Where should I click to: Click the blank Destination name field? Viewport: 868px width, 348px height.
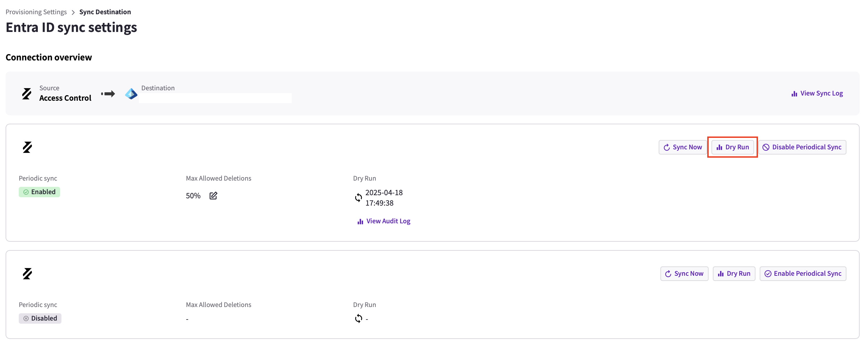[215, 98]
